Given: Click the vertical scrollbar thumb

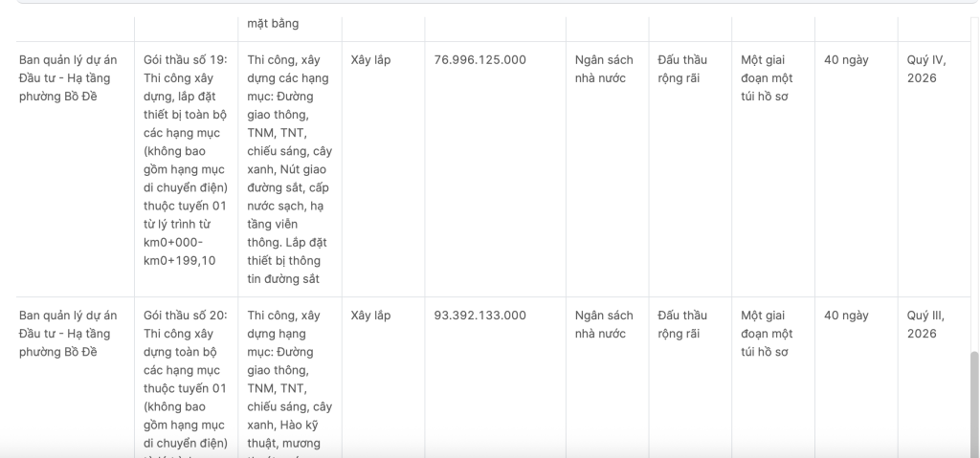Looking at the screenshot, I should tap(974, 404).
